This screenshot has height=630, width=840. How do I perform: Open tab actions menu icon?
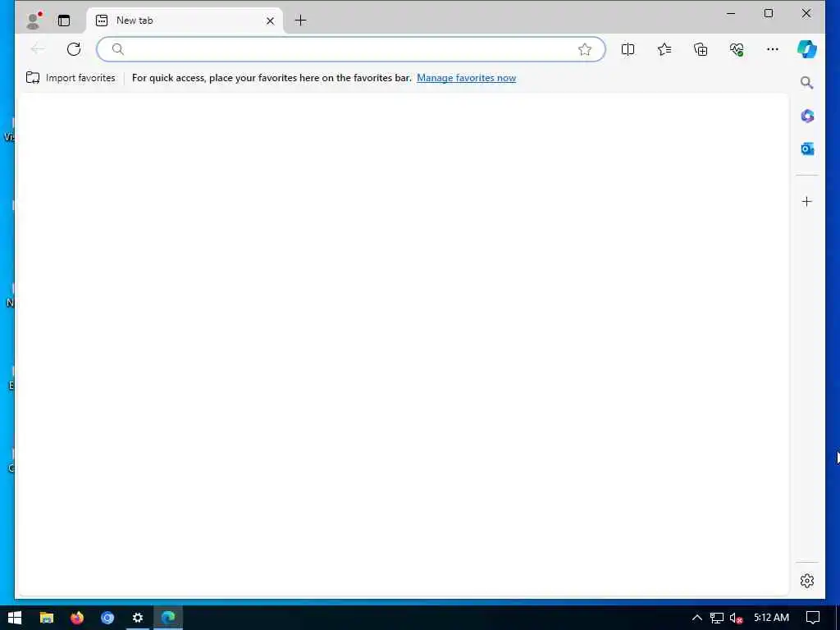[x=64, y=21]
